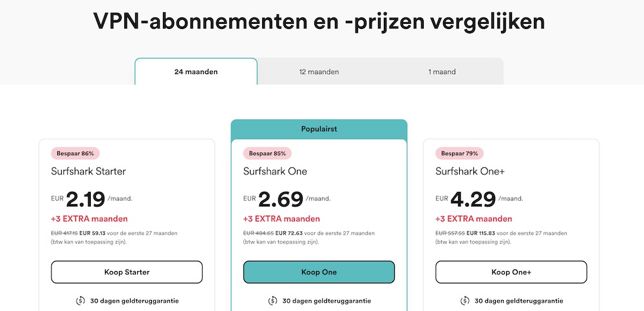Click the Bespaar 79% savings badge
Image resolution: width=644 pixels, height=311 pixels.
click(x=460, y=153)
